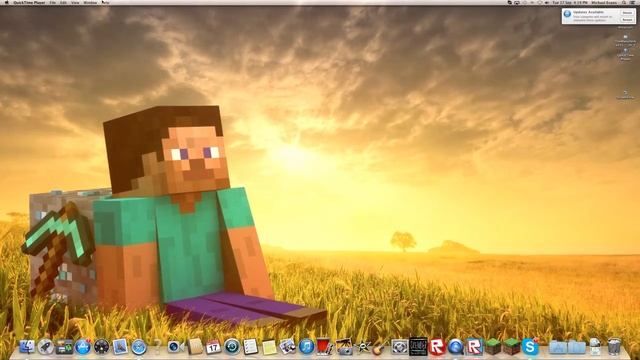Viewport: 640px width, 360px height.
Task: Open yellow Notes icon in Dock
Action: [269, 347]
